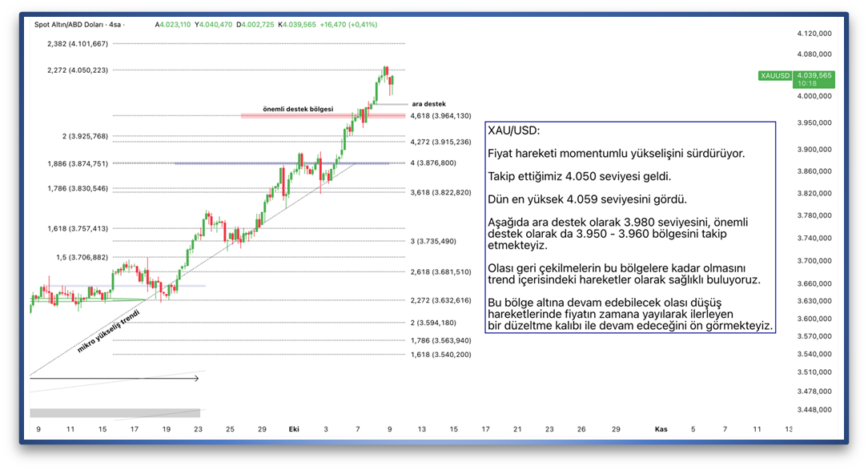Select the latest candlestick near 4.050 high
Viewport: 868px width, 470px height.
pyautogui.click(x=392, y=78)
